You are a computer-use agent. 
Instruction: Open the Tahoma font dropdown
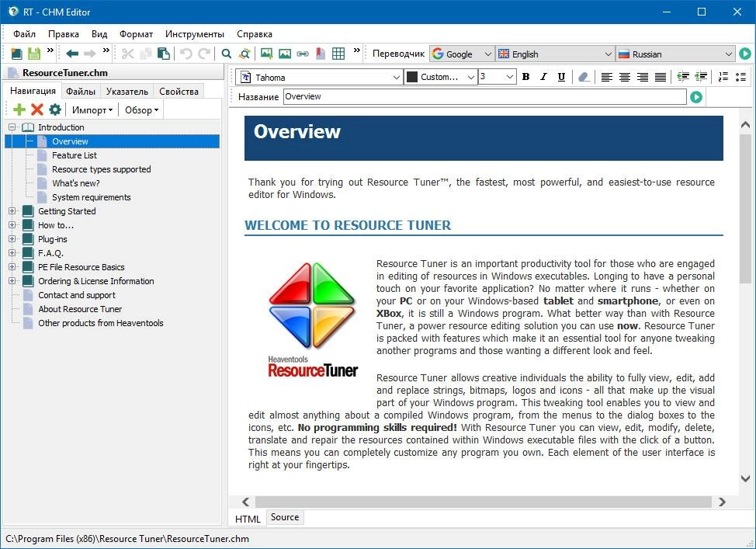pos(320,77)
